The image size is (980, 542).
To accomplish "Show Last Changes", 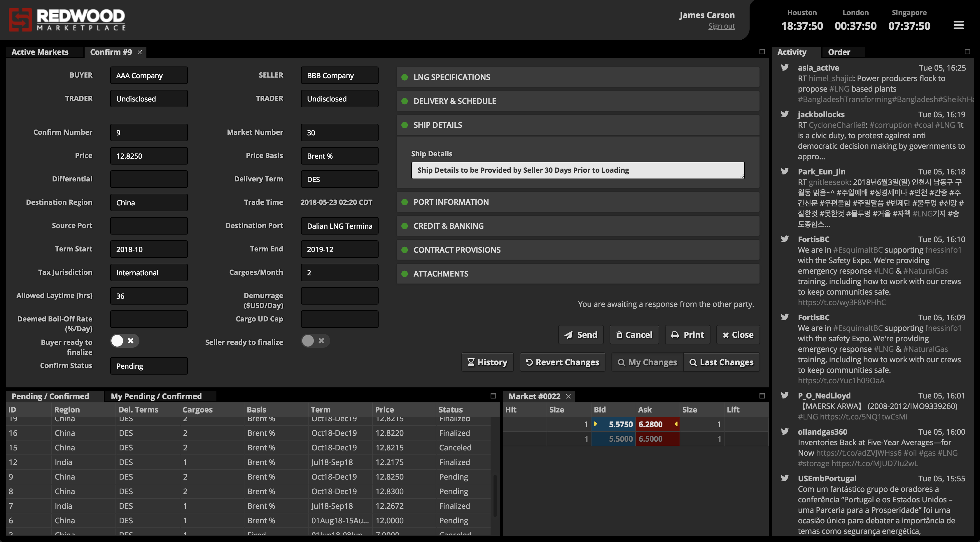I will point(722,362).
